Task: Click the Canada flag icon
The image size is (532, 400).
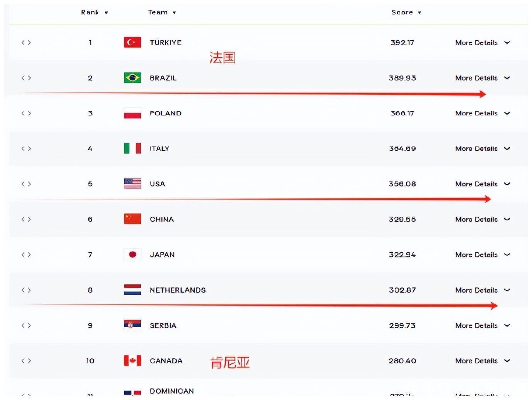Action: click(x=132, y=361)
